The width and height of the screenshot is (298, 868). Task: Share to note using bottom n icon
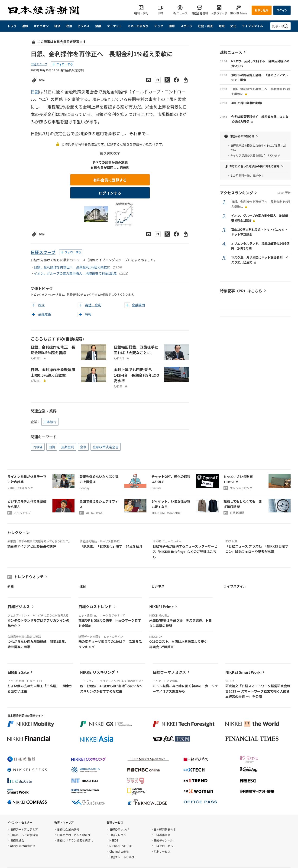pyautogui.click(x=158, y=234)
